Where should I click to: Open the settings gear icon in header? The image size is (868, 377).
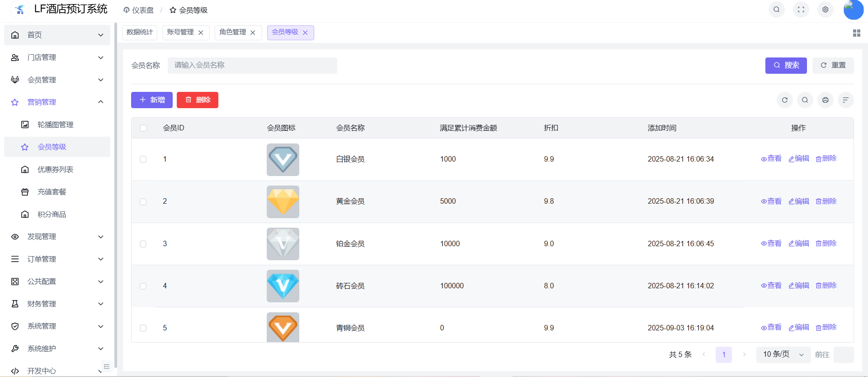825,10
